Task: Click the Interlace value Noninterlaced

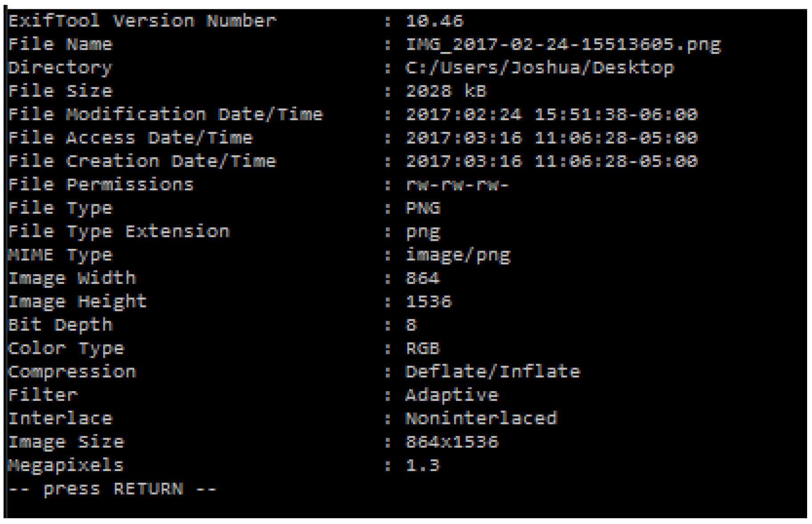Action: click(481, 419)
